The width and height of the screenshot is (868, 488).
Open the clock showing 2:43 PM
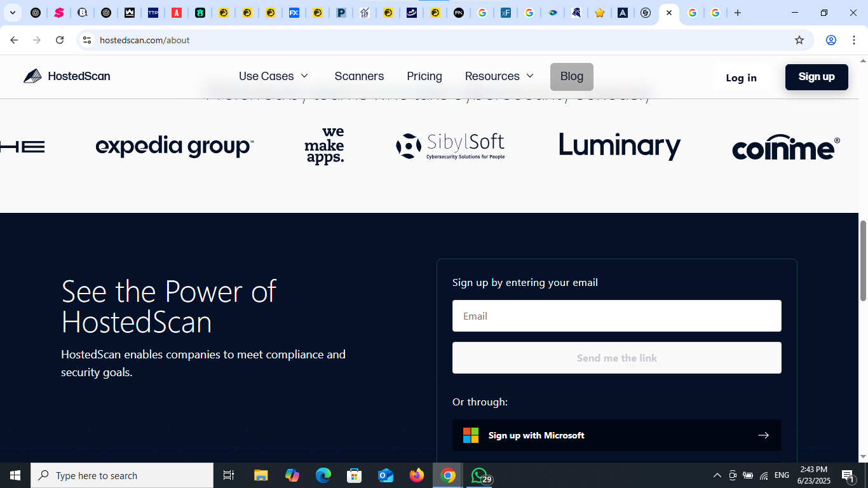pos(814,475)
